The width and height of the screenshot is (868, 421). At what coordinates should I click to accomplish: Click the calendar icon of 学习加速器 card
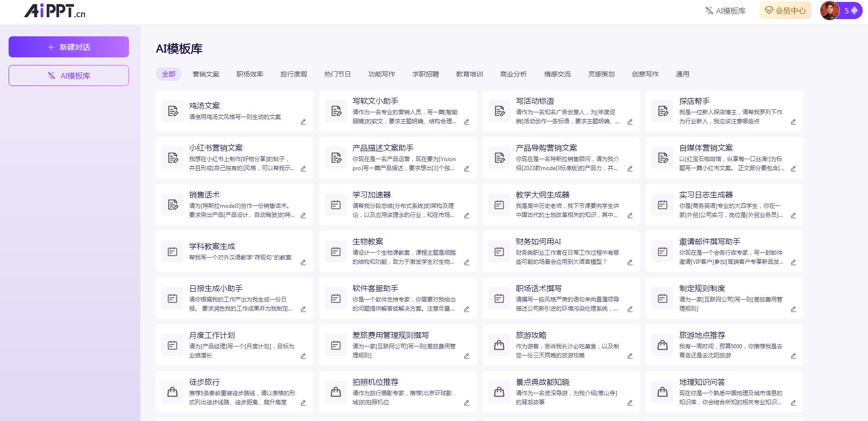click(336, 205)
